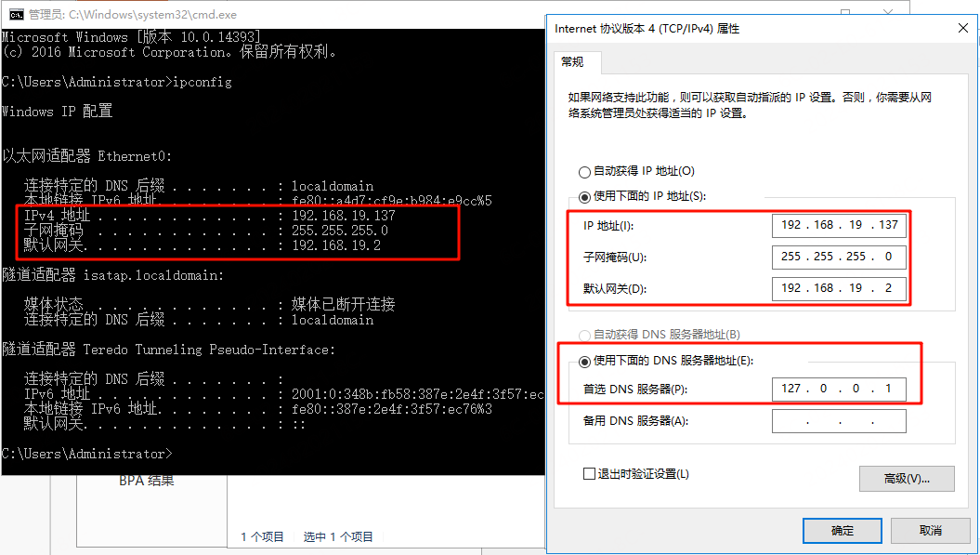
Task: Click the cmd.exe title bar icon
Action: click(x=16, y=14)
